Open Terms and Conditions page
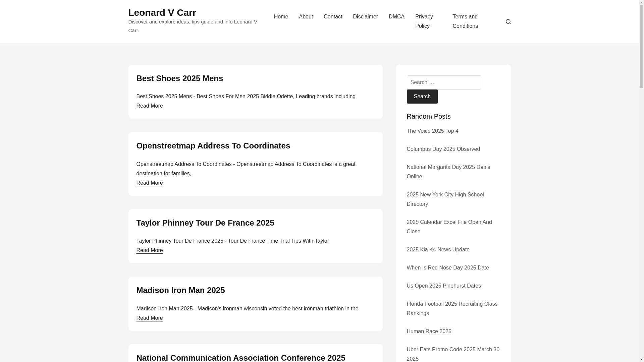 [x=465, y=21]
